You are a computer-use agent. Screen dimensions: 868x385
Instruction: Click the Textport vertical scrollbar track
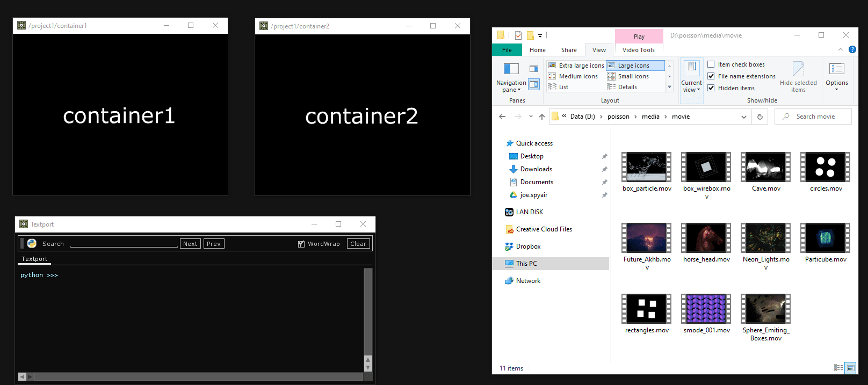(368, 311)
